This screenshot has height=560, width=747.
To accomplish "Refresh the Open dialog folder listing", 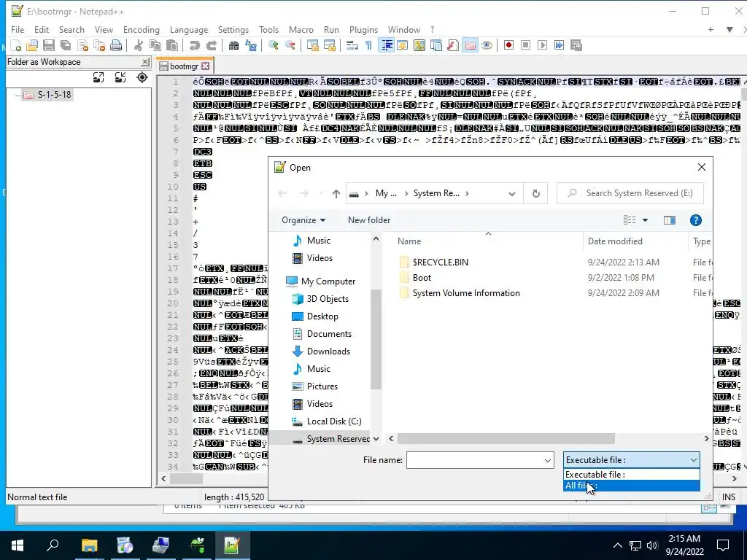I will click(536, 193).
